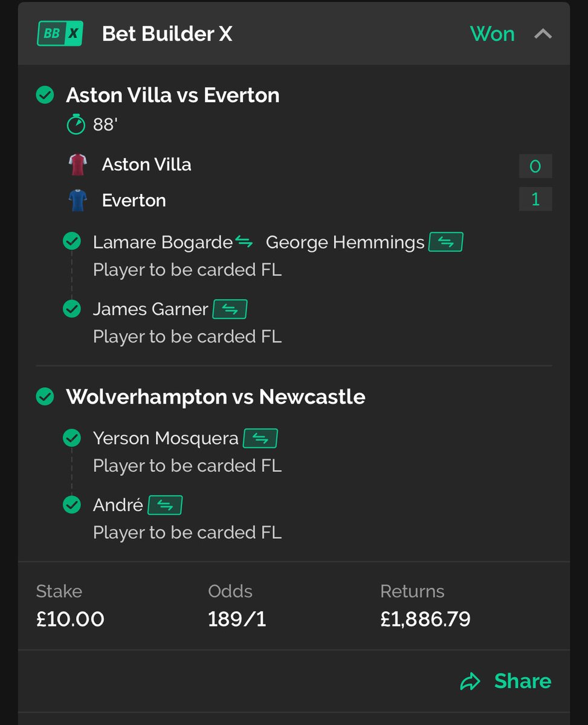
Task: Click the swap icon beside Yerson Mosquera
Action: (x=260, y=439)
